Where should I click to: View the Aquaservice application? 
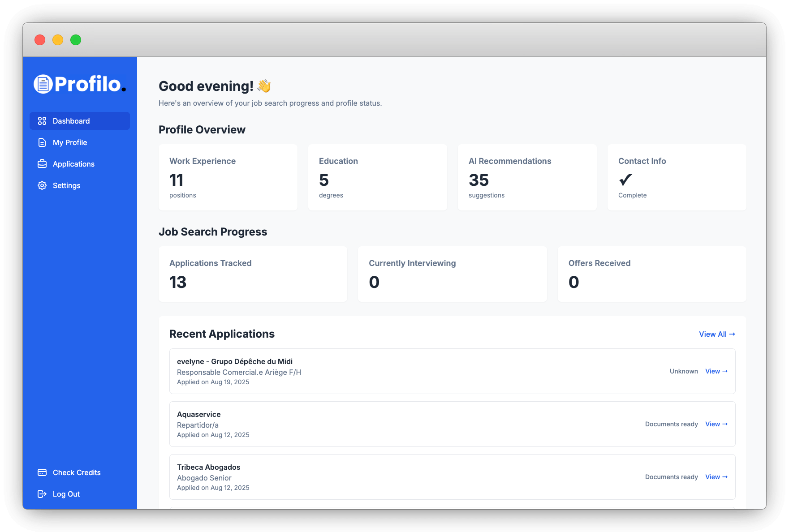coord(716,424)
